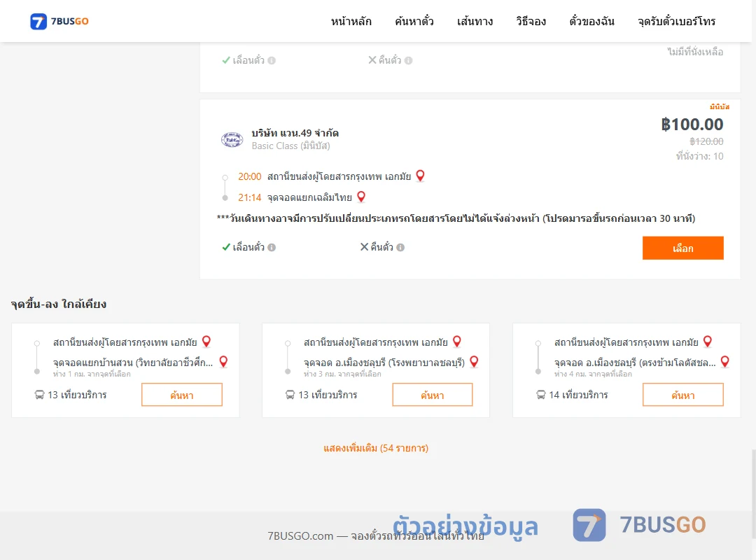Click the orange เลือก button

682,248
